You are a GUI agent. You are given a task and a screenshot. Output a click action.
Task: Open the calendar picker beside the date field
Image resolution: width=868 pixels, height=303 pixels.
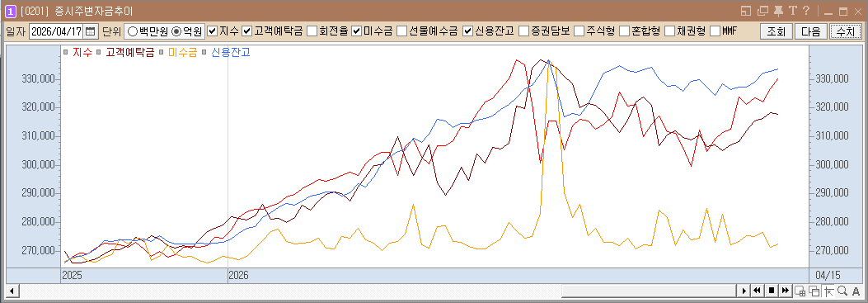[x=91, y=31]
